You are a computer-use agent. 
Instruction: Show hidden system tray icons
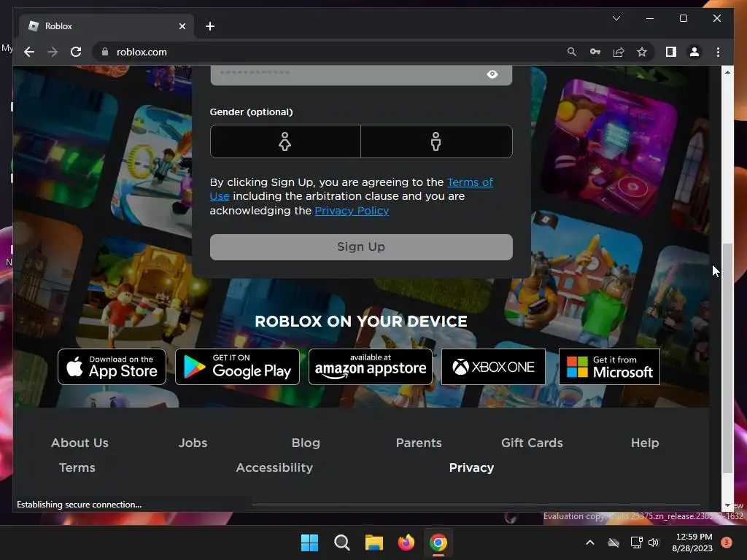(x=589, y=542)
